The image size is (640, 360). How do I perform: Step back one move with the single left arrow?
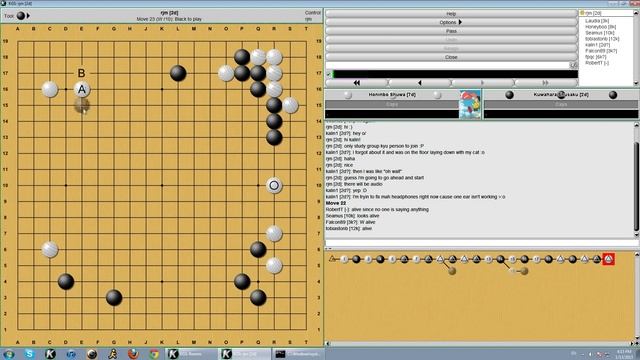[420, 83]
